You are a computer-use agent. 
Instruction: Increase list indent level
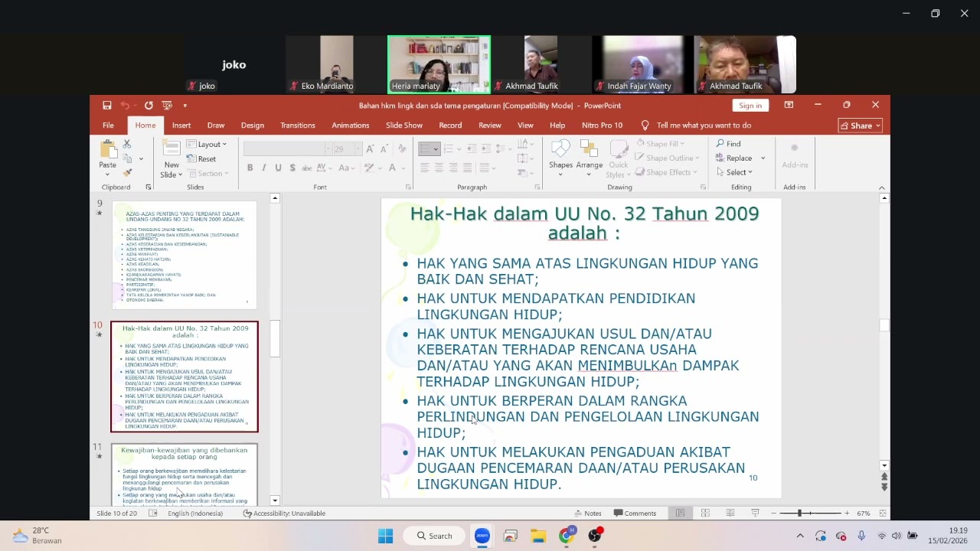tap(486, 148)
